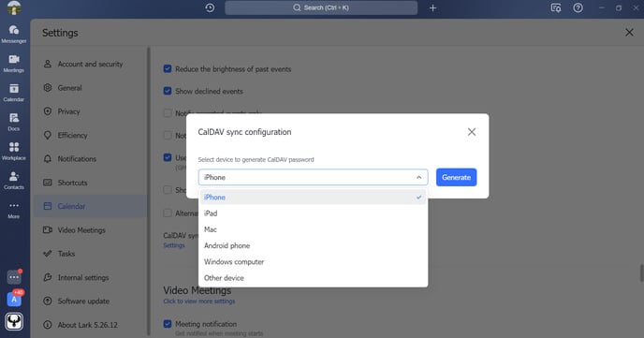Open Tasks settings
644x338 pixels.
pos(91,254)
